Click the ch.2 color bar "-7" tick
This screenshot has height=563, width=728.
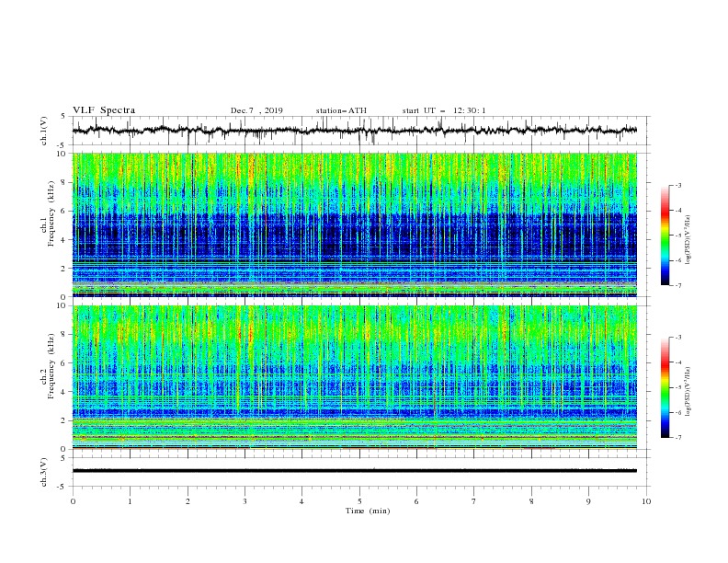[677, 438]
